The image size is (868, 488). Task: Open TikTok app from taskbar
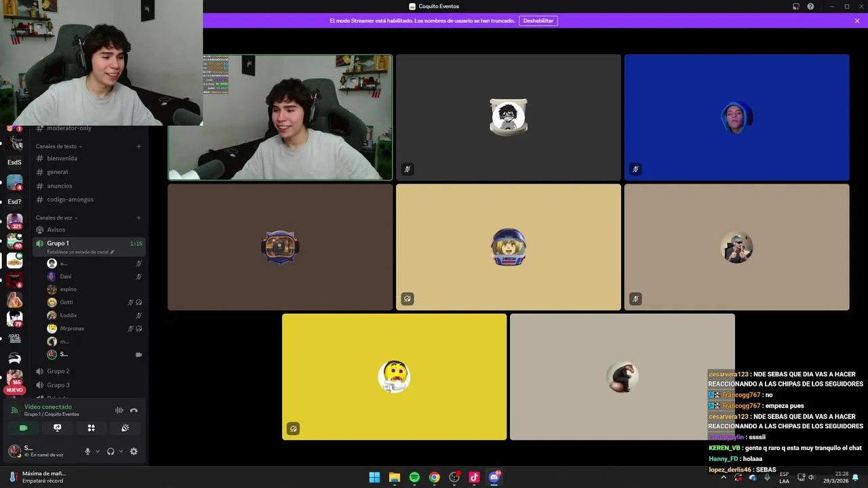[474, 477]
